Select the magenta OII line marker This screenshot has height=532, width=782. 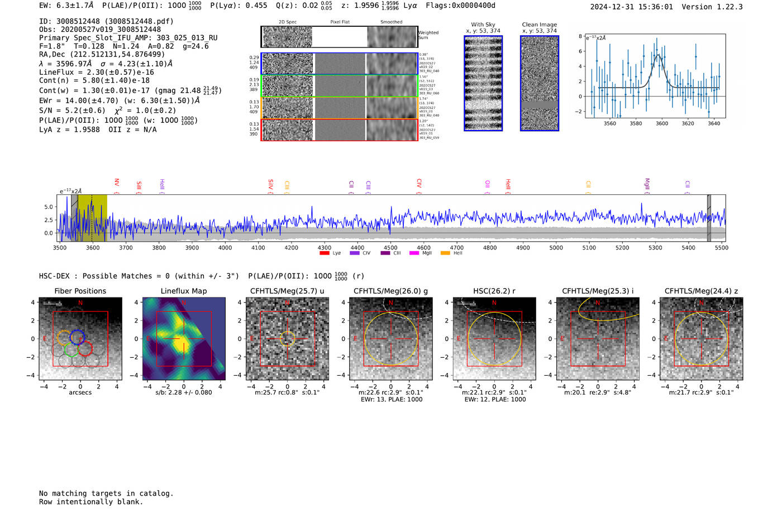[x=488, y=187]
